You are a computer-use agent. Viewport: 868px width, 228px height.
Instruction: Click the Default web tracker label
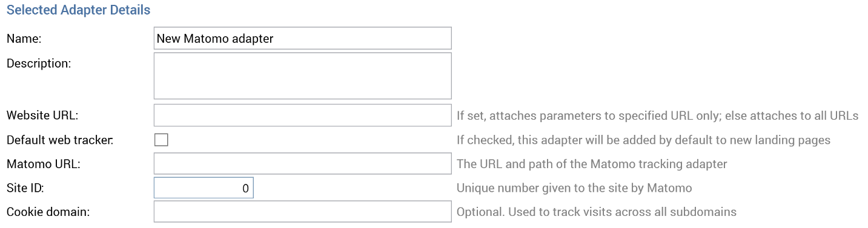[x=60, y=140]
